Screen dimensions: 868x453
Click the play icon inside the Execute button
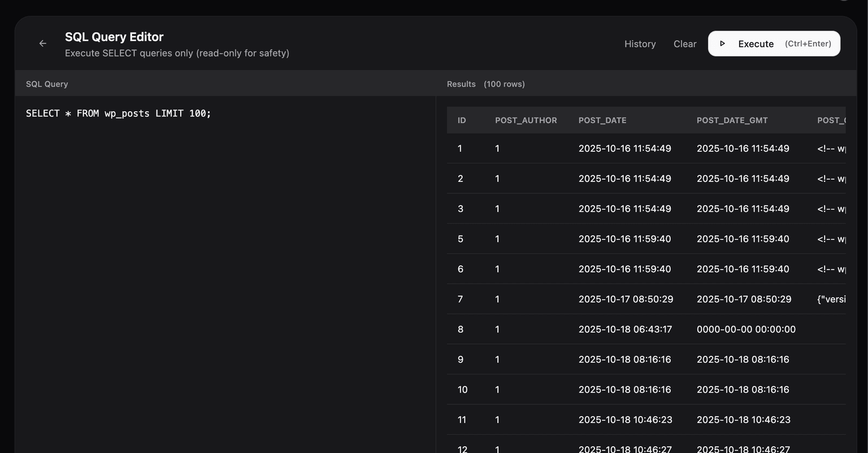click(723, 43)
